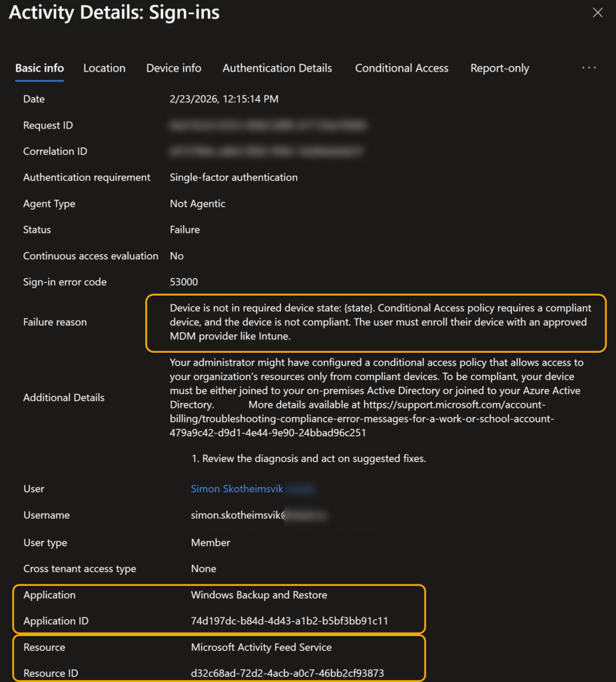Click the blurred Request ID value

point(268,125)
